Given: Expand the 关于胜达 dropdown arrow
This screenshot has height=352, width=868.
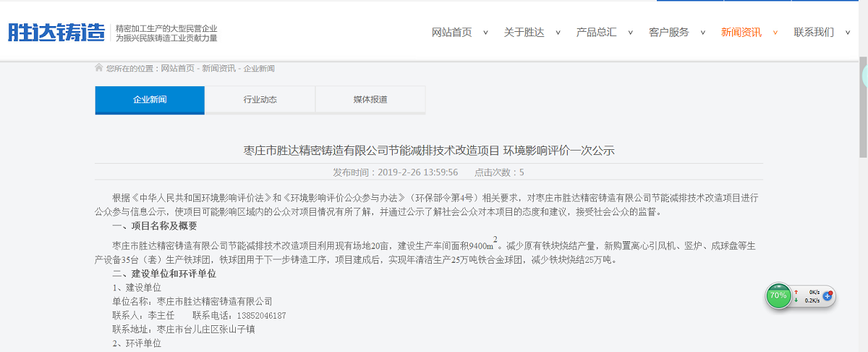Looking at the screenshot, I should 558,33.
